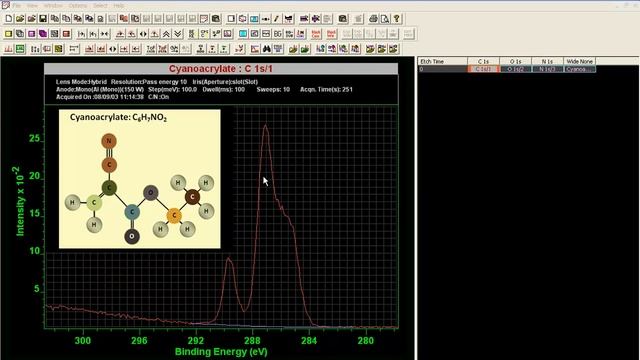
Task: Select the Cyanoa... wide spectrum block
Action: pyautogui.click(x=579, y=69)
